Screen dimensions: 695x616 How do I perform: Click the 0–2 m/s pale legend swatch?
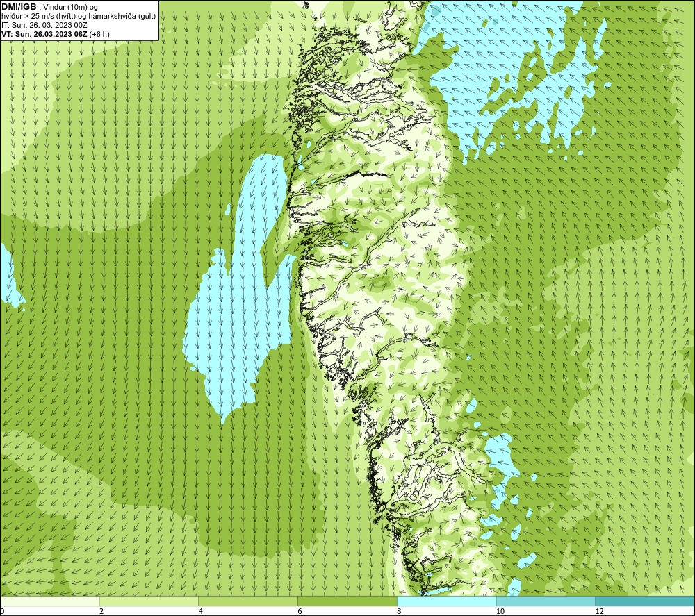click(x=49, y=601)
